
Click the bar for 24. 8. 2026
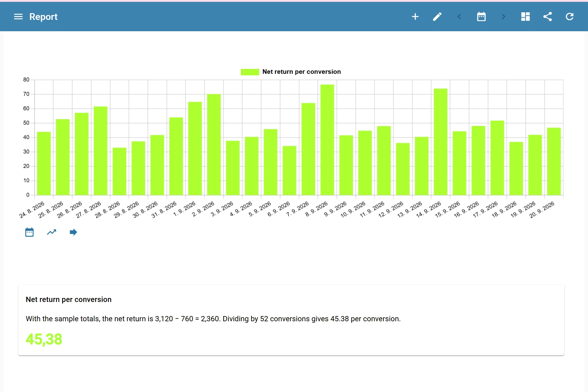pyautogui.click(x=44, y=164)
